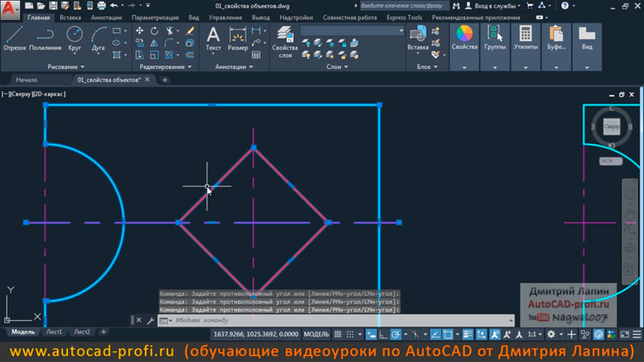
Task: Click the Undo arrow icon
Action: click(x=114, y=6)
